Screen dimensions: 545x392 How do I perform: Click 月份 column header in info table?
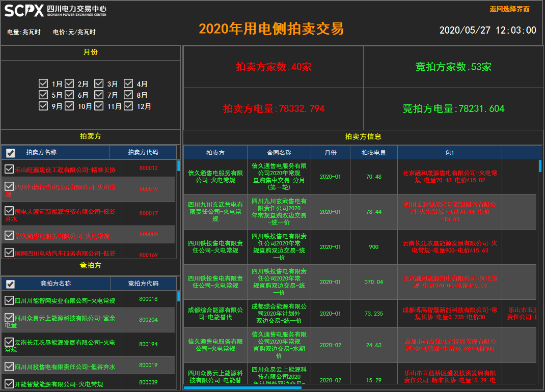coord(330,153)
